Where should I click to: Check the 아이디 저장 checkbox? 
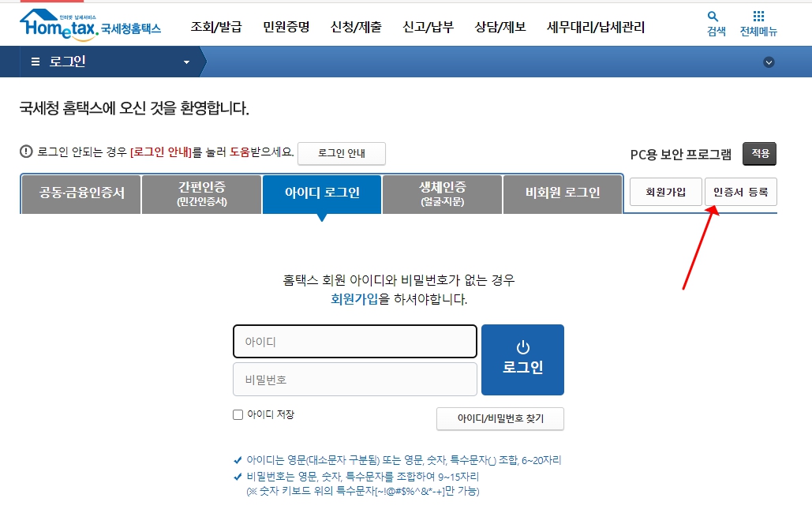click(238, 414)
